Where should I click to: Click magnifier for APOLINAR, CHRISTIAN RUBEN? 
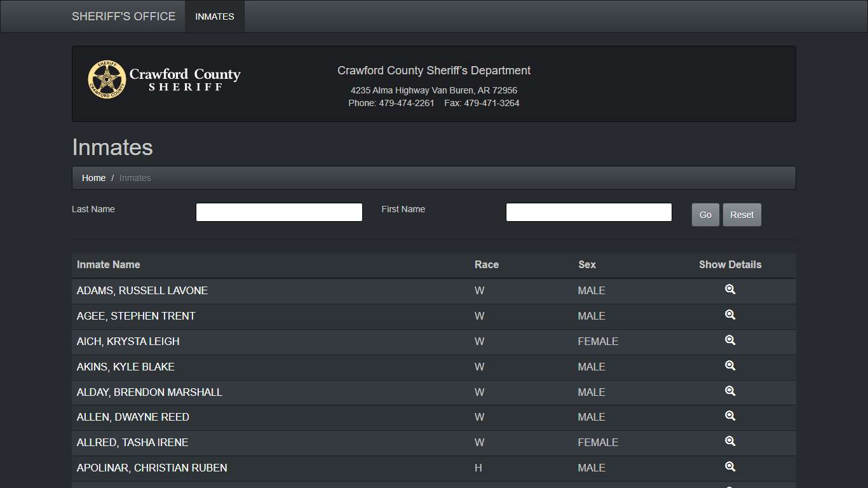tap(730, 467)
